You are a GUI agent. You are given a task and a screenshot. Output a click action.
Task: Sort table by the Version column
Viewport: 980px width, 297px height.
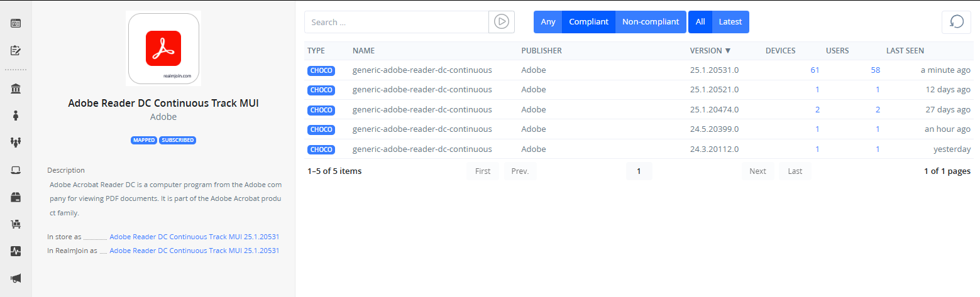coord(710,51)
